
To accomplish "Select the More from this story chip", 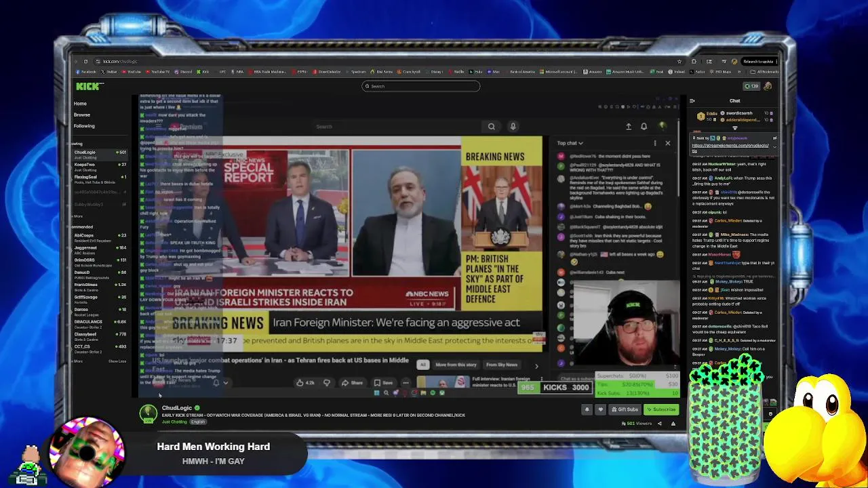I will coord(456,365).
